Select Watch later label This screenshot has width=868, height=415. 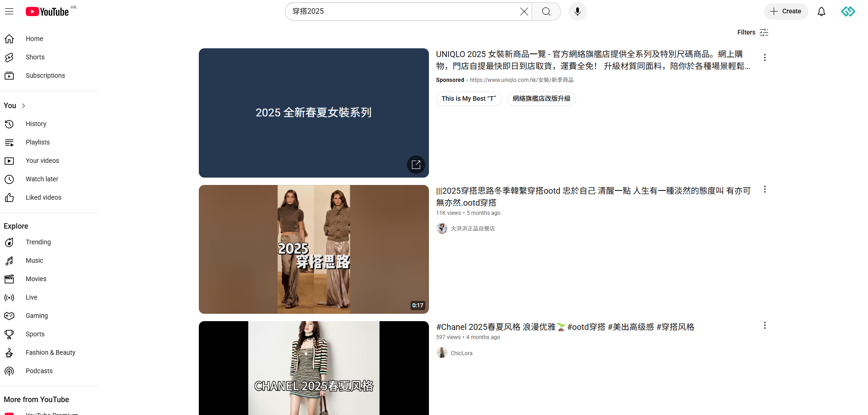click(x=42, y=179)
